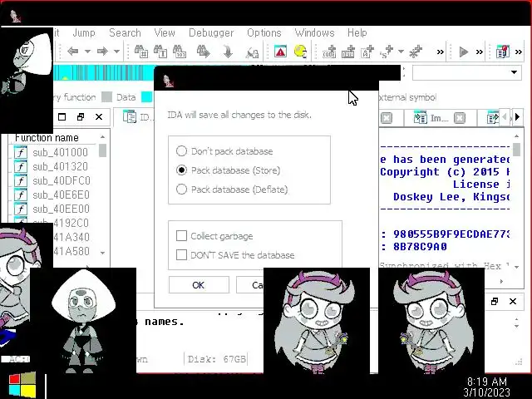Click the taskbar clock 8:19 AM
The height and width of the screenshot is (399, 532).
(x=487, y=382)
